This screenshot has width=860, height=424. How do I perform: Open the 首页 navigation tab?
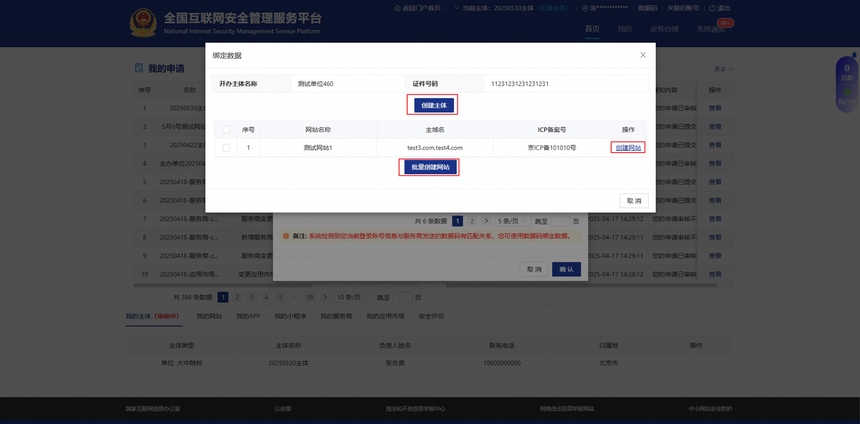click(592, 29)
